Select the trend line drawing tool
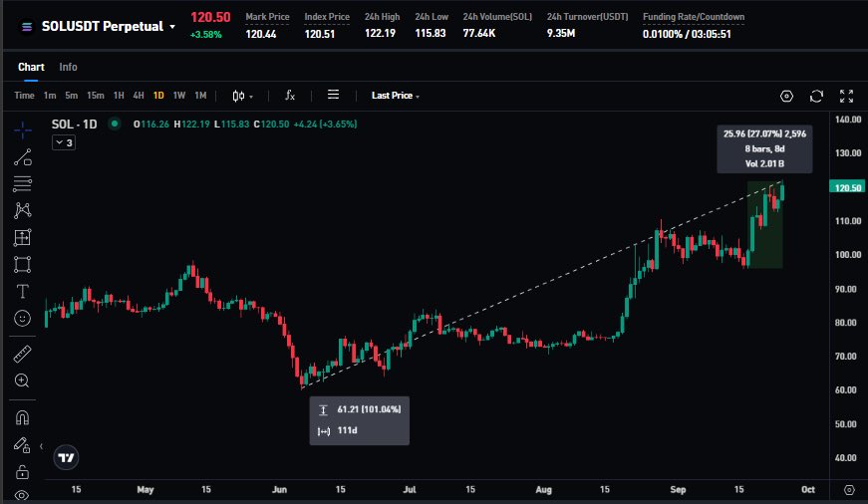868x504 pixels. 23,157
